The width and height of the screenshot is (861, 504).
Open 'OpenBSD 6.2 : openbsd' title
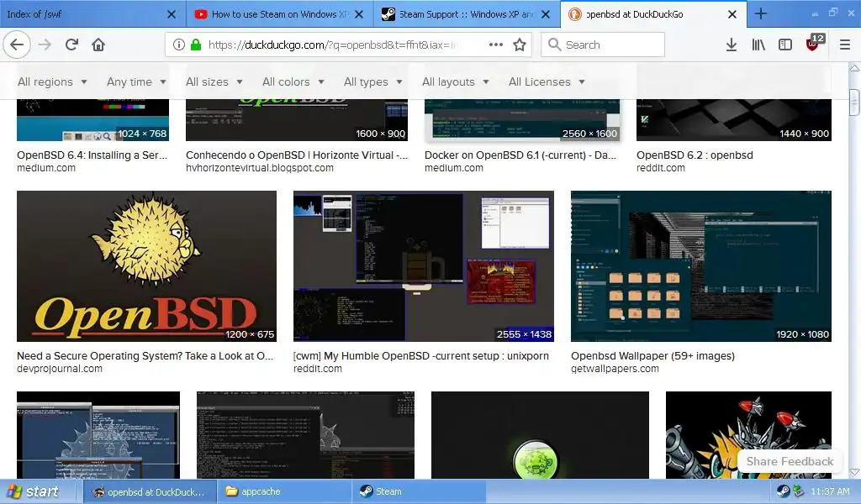pyautogui.click(x=695, y=155)
